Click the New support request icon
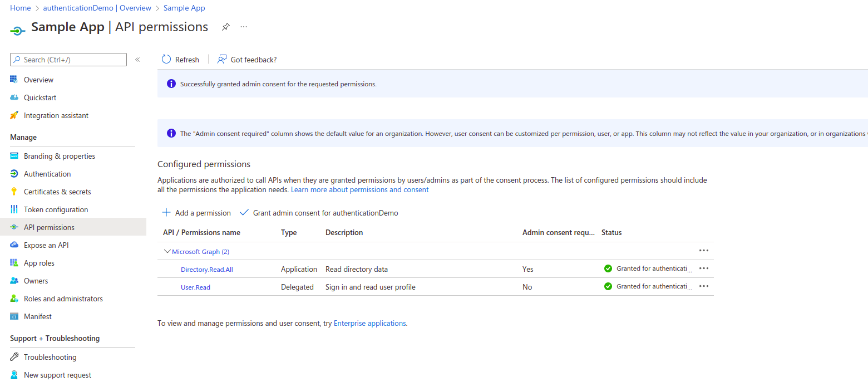 point(14,375)
